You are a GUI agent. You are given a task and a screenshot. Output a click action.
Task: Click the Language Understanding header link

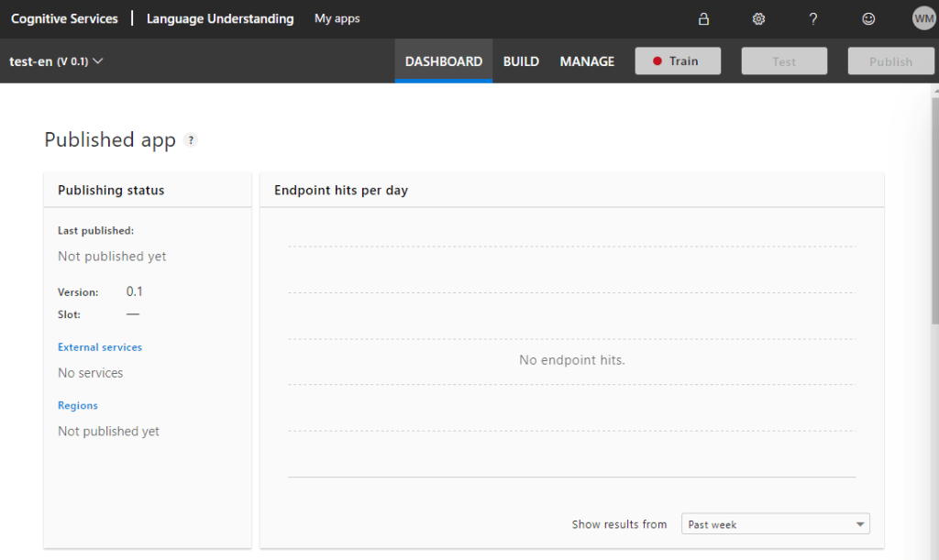click(220, 18)
